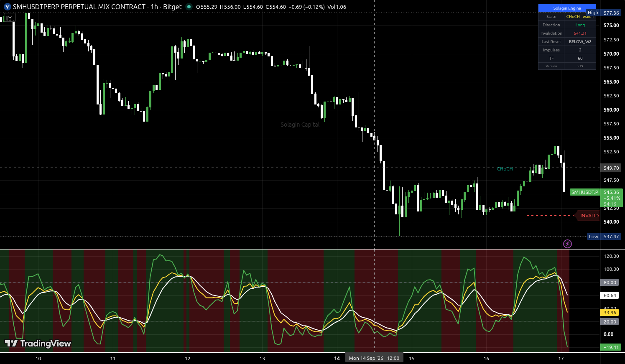This screenshot has width=625, height=364.
Task: Click the v15 version cell
Action: (580, 66)
